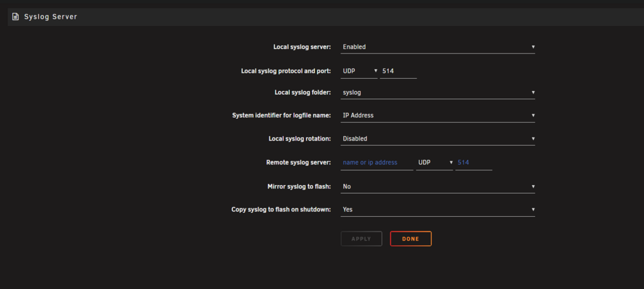This screenshot has width=644, height=289.
Task: Click the Remote syslog server label
Action: pyautogui.click(x=299, y=163)
